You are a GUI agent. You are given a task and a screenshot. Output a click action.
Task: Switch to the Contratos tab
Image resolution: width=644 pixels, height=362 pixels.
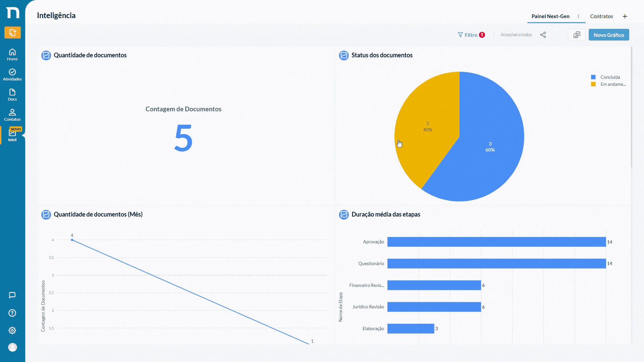click(x=601, y=16)
